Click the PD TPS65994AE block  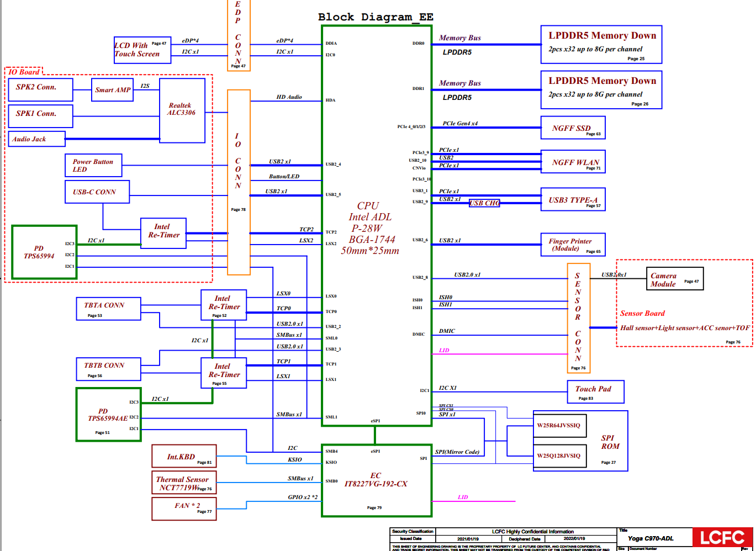pos(108,415)
